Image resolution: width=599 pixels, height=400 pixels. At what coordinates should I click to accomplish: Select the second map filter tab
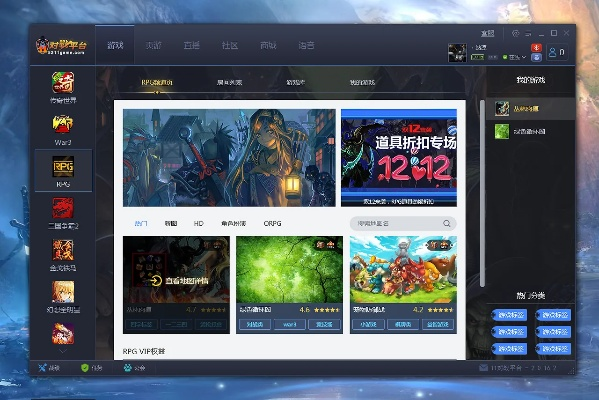pyautogui.click(x=171, y=223)
